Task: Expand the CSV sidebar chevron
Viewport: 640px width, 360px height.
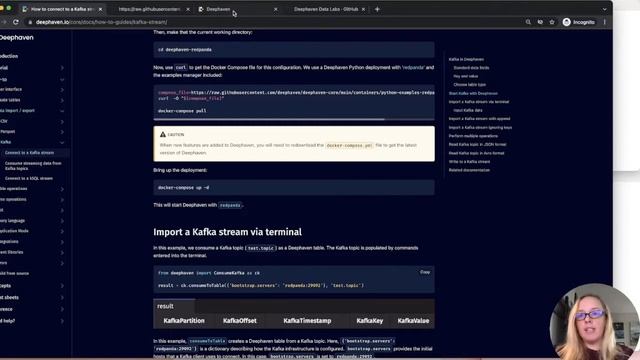Action: (62, 121)
